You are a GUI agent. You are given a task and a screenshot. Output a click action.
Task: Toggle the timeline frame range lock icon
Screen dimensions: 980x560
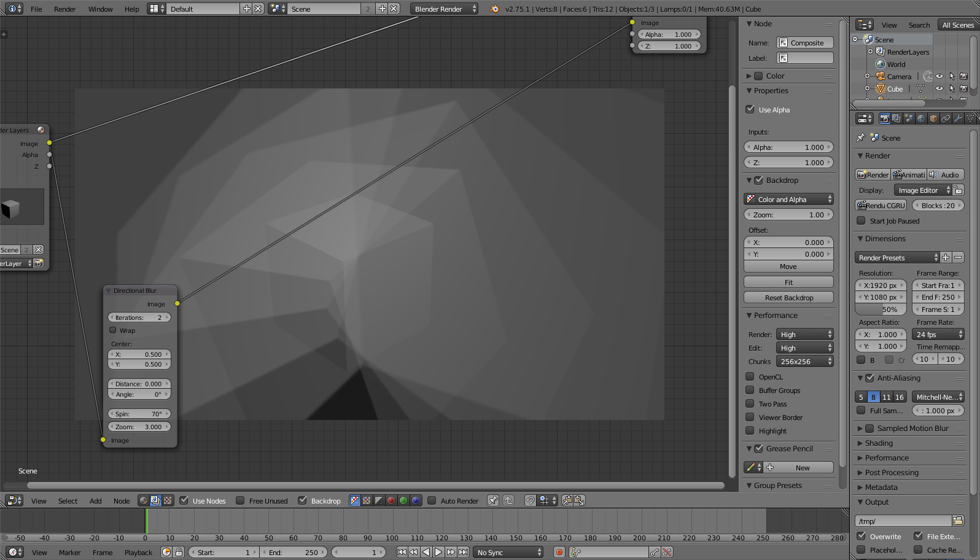tap(179, 552)
